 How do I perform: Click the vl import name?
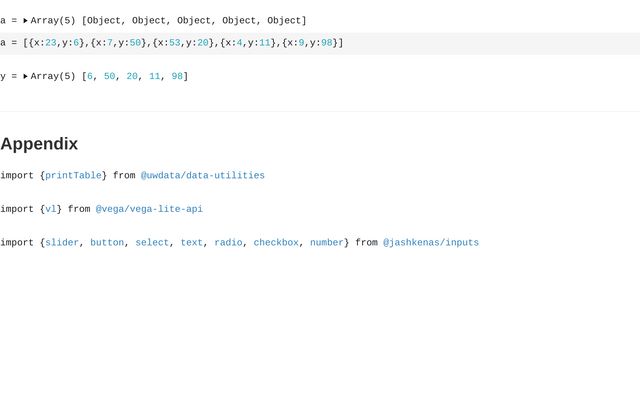coord(51,209)
